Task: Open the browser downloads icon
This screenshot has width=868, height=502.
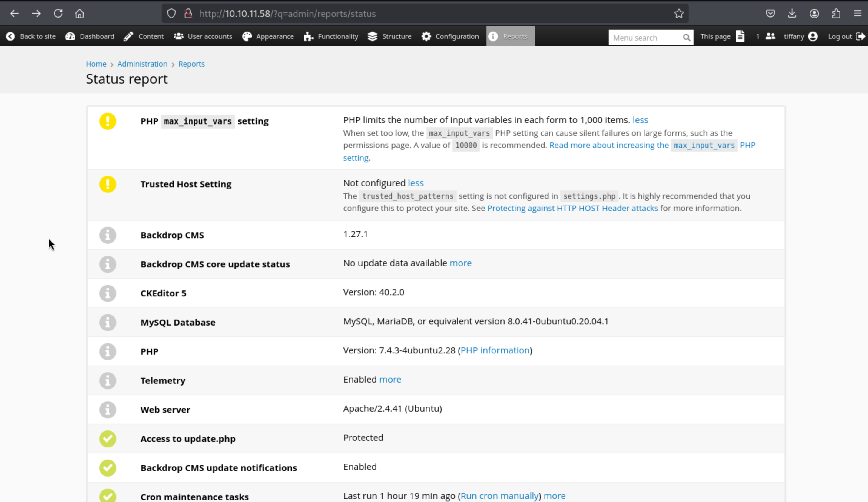Action: pyautogui.click(x=792, y=13)
